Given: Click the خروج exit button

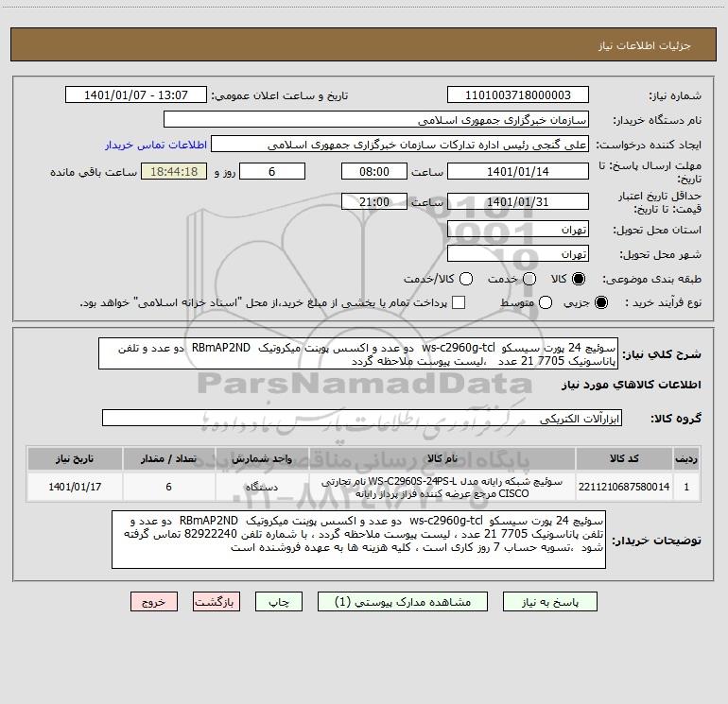Looking at the screenshot, I should pos(154,602).
